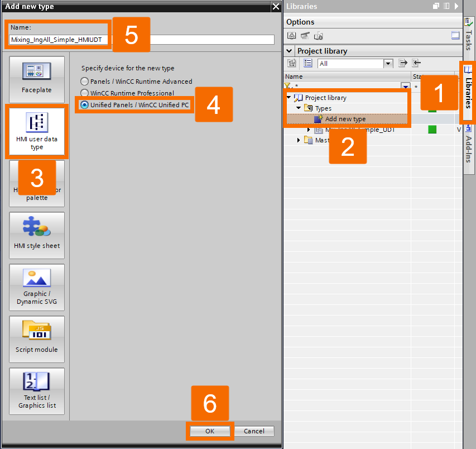Select the Faceplate type button
This screenshot has height=449, width=476.
[37, 80]
